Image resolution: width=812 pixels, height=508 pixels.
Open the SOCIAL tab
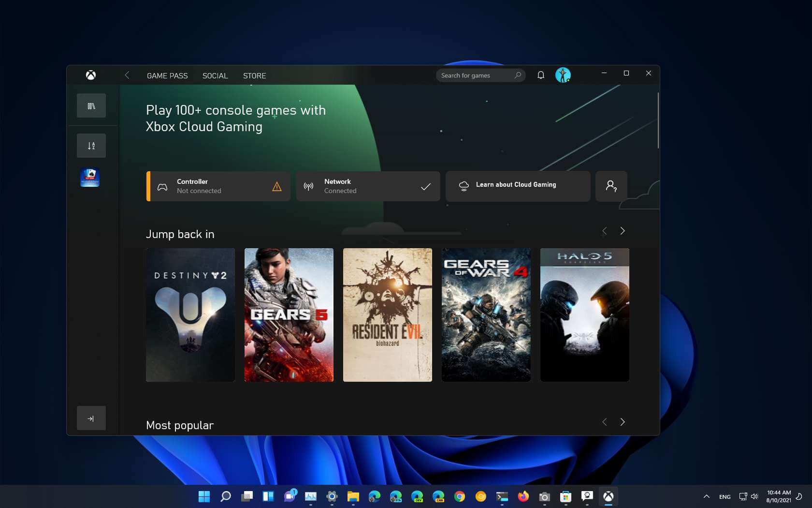coord(215,75)
